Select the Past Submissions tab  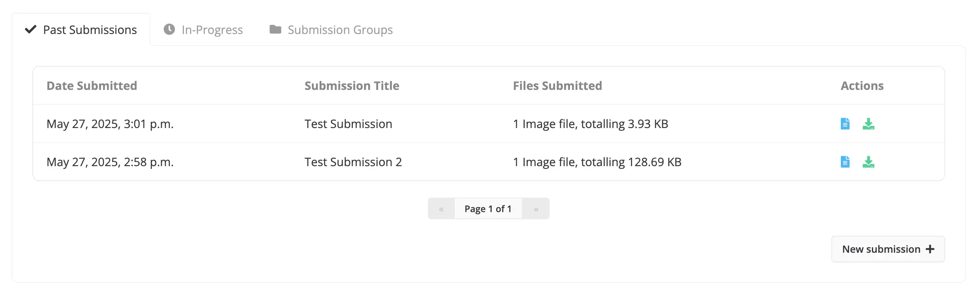(81, 29)
